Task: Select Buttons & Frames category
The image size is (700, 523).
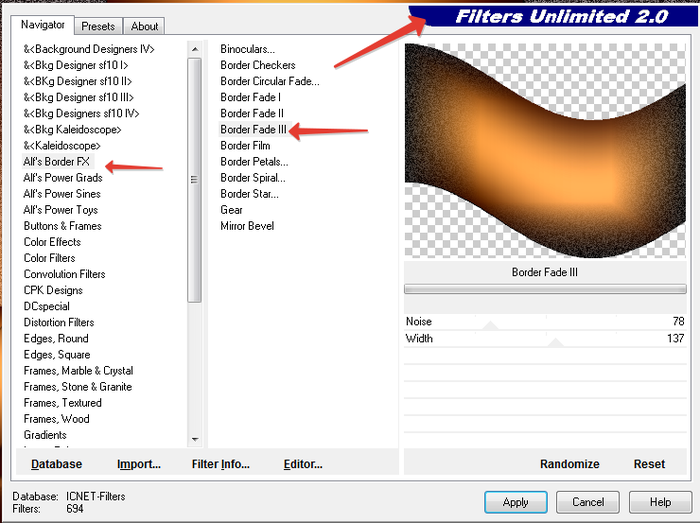Action: point(62,226)
